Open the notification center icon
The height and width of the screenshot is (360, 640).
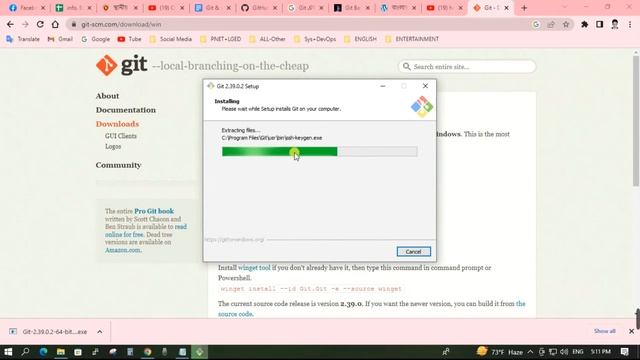[625, 352]
